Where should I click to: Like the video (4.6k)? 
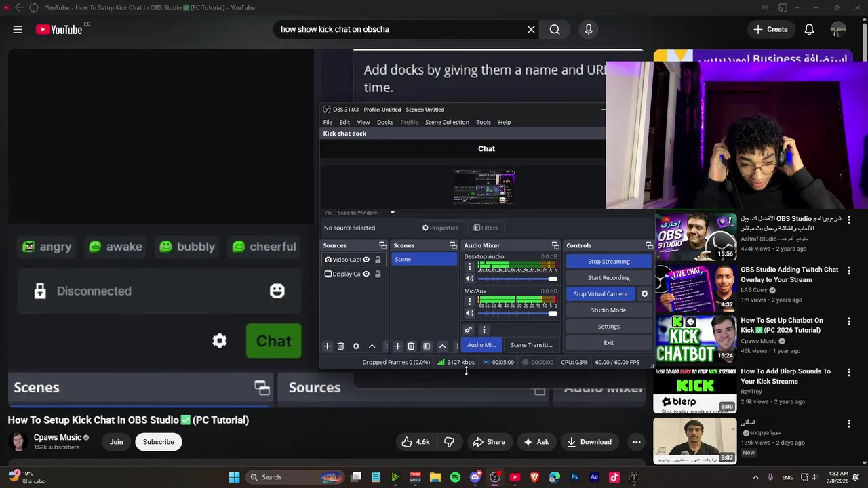point(416,442)
